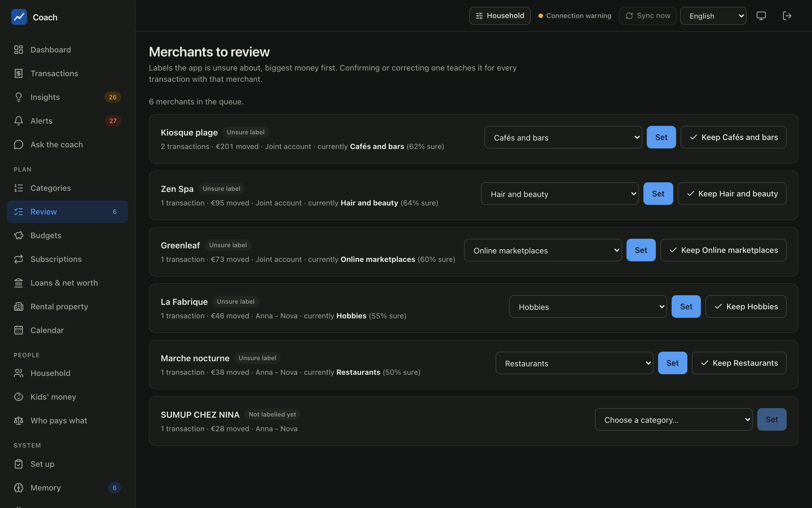Open the Greenleaf category dropdown
812x508 pixels.
[542, 250]
